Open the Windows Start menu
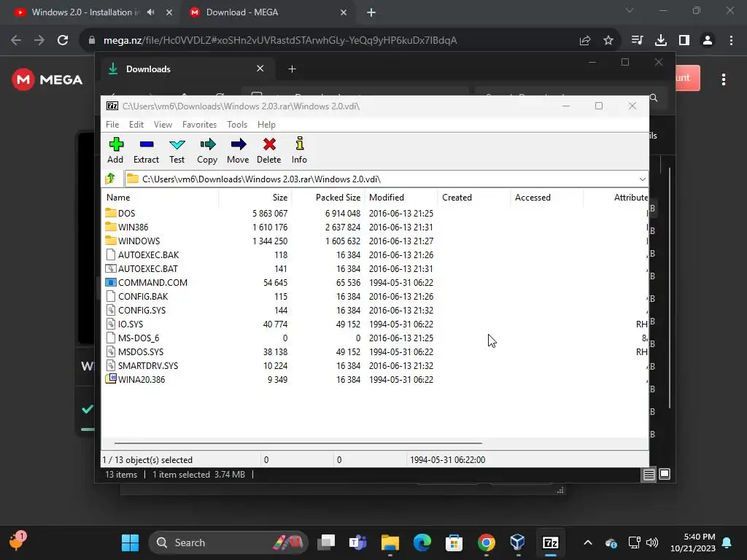Screen dimensions: 747x560 pos(130,542)
